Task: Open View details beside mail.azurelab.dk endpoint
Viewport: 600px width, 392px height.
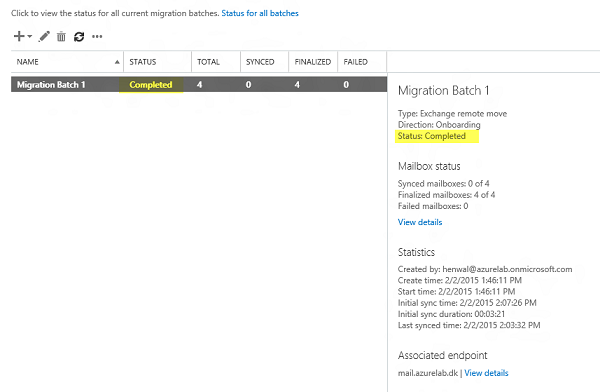Action: pyautogui.click(x=486, y=373)
